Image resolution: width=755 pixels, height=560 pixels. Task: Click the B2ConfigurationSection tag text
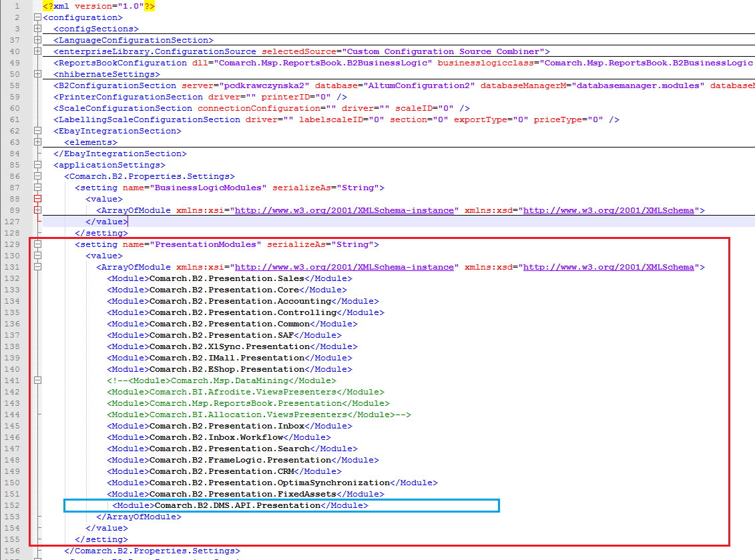[115, 85]
